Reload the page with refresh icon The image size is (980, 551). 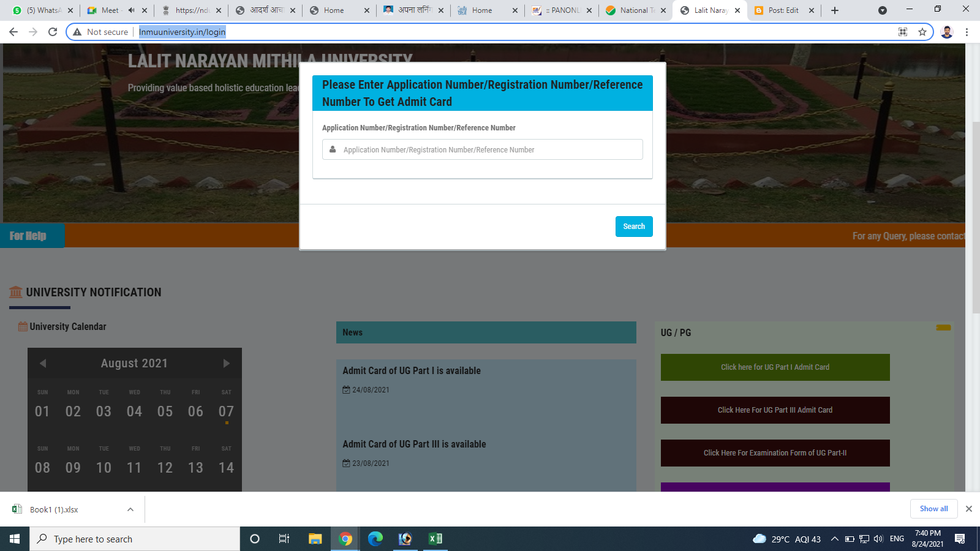(53, 32)
